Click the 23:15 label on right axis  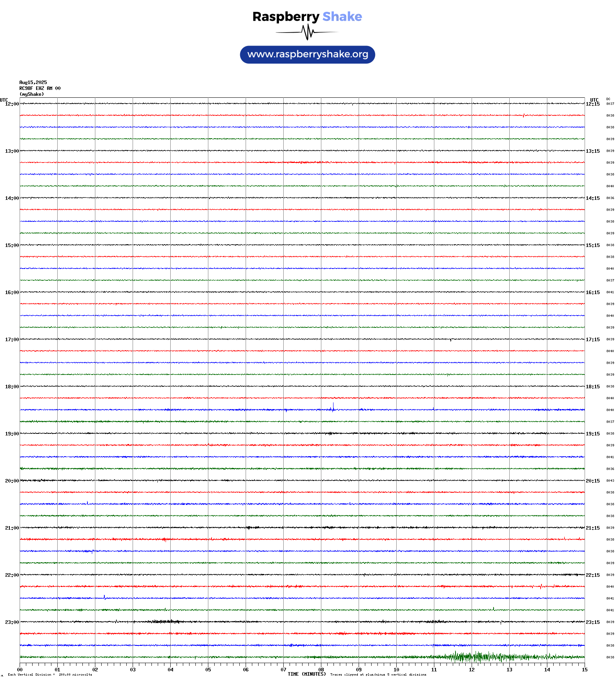coord(593,622)
